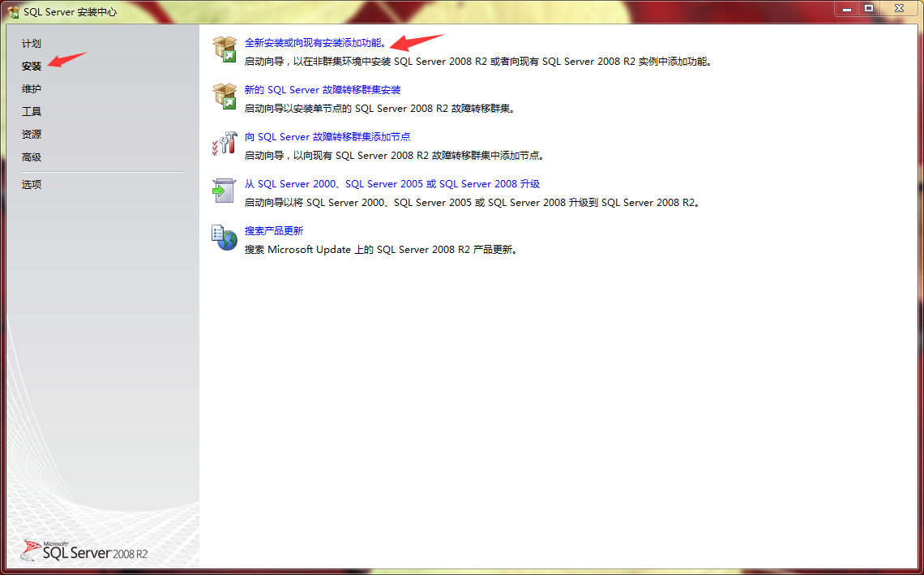Viewport: 924px width, 575px height.
Task: Open 新的 SQL Server 故障转移群集安装 link
Action: [323, 90]
